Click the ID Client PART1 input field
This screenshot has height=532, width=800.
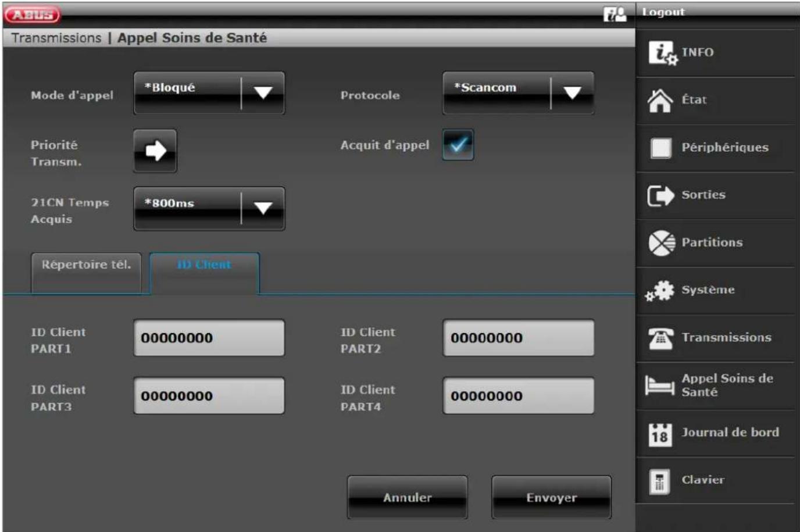pyautogui.click(x=209, y=338)
